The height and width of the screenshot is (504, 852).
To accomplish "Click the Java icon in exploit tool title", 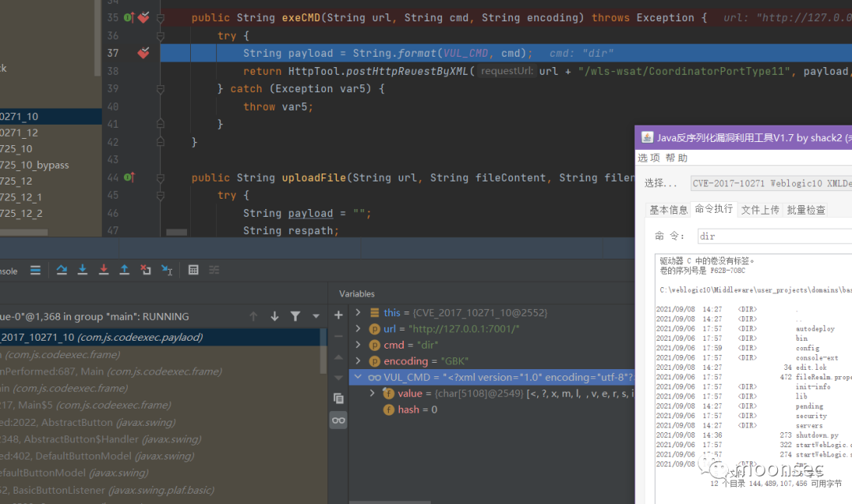I will point(647,137).
